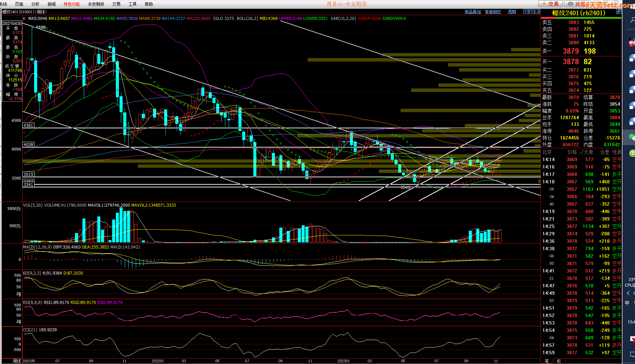The width and height of the screenshot is (635, 364).
Task: Click the 交易 lightning button
Action: click(551, 4)
